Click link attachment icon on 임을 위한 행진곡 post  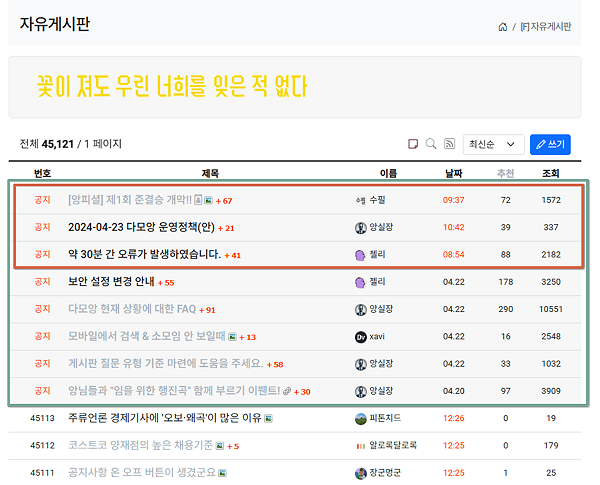[287, 391]
